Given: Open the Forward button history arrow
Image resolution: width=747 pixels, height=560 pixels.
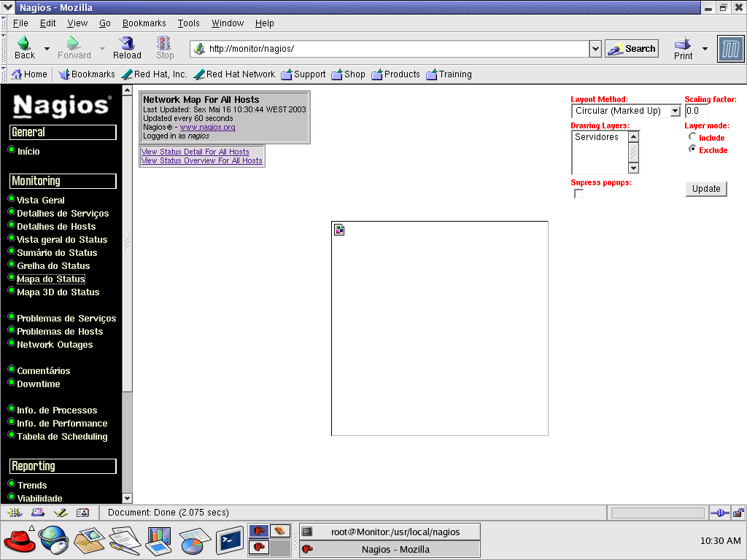Looking at the screenshot, I should coord(102,49).
